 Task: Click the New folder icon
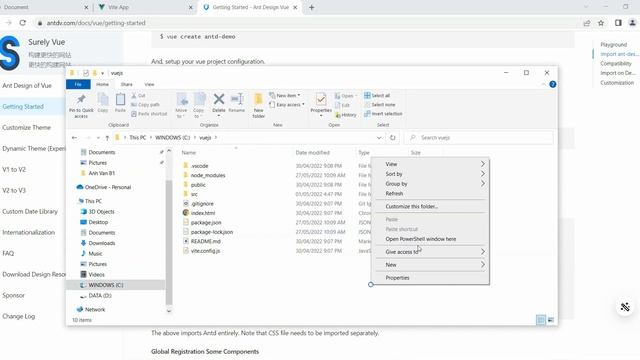pyautogui.click(x=258, y=99)
